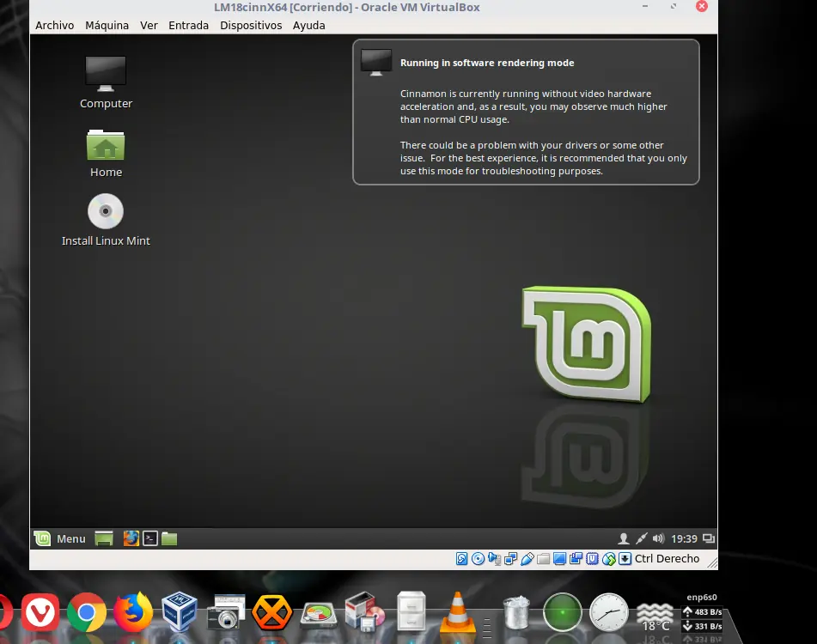Click the network connection applet in guest tray
The width and height of the screenshot is (817, 644).
coord(642,538)
